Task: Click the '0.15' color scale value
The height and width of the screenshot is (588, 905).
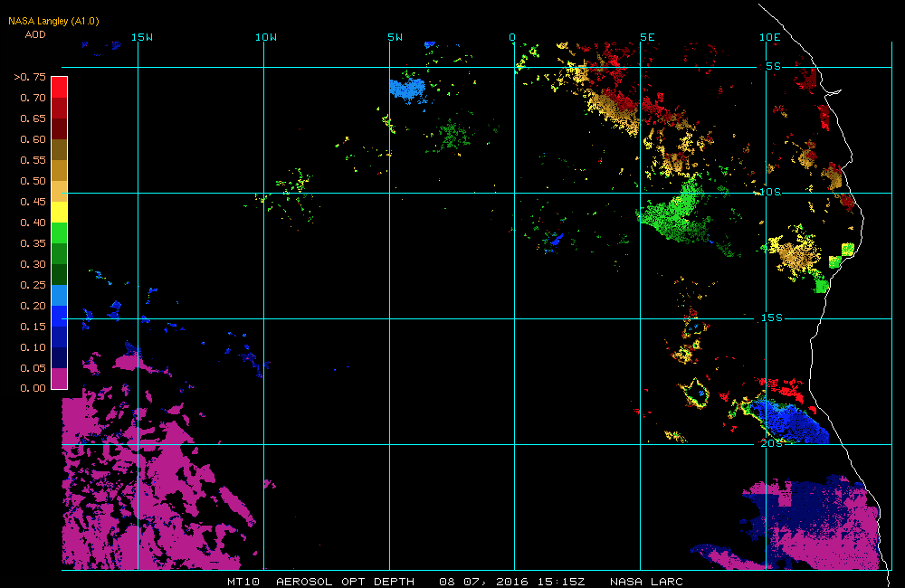Action: (33, 326)
